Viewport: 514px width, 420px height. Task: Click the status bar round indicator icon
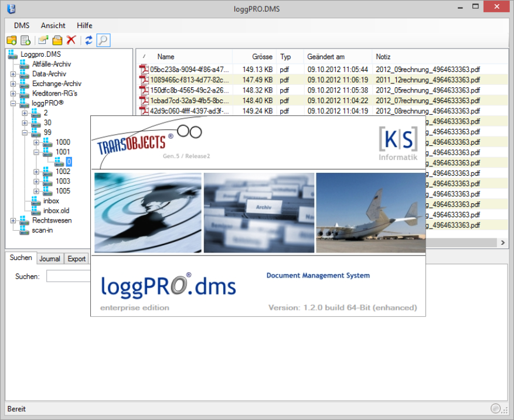(x=495, y=408)
